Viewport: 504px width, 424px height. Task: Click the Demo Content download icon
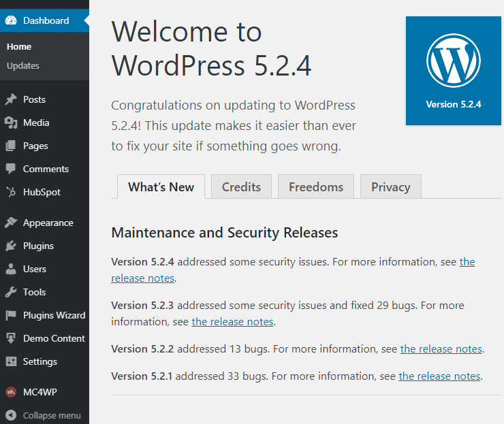tap(11, 338)
